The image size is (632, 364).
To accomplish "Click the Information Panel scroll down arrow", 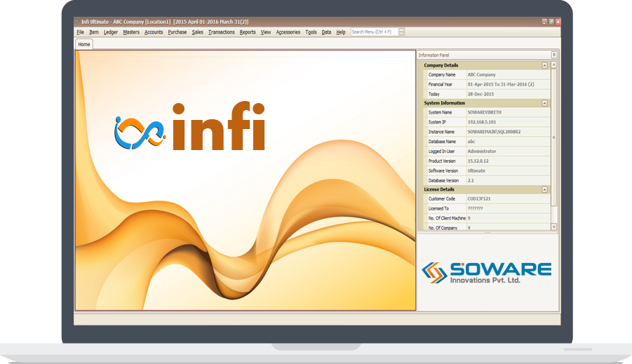I will 554,227.
